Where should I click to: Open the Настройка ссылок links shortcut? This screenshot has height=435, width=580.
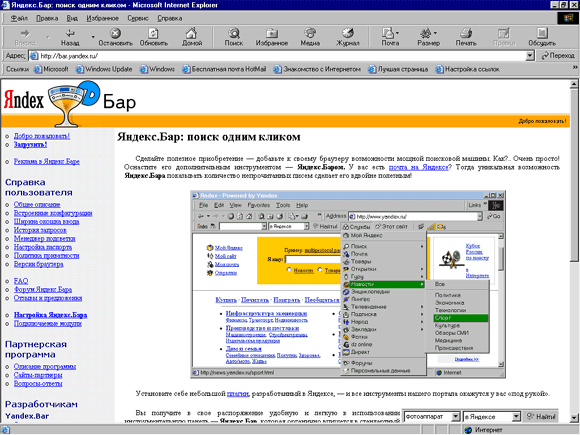point(468,69)
